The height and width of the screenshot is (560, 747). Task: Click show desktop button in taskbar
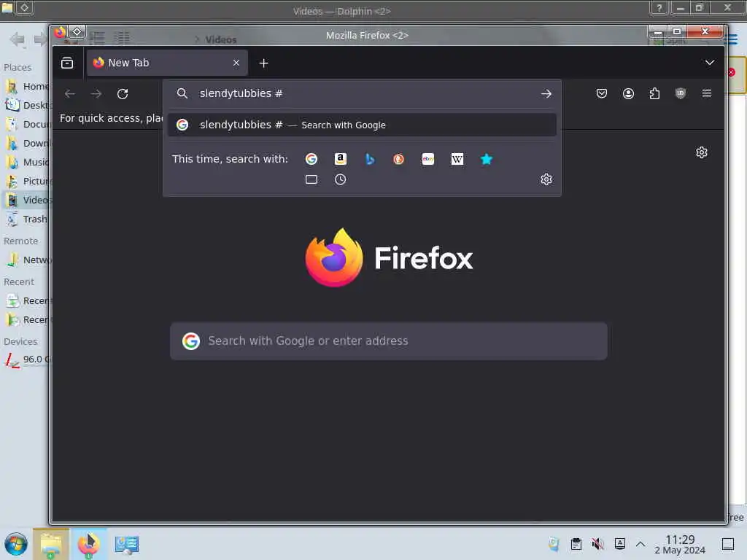(727, 544)
